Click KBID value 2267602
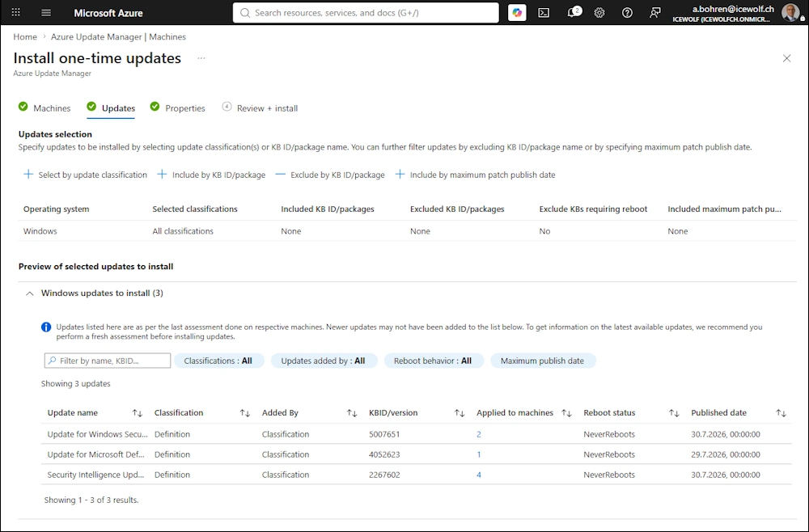Screen dimensions: 809x532 pyautogui.click(x=384, y=475)
